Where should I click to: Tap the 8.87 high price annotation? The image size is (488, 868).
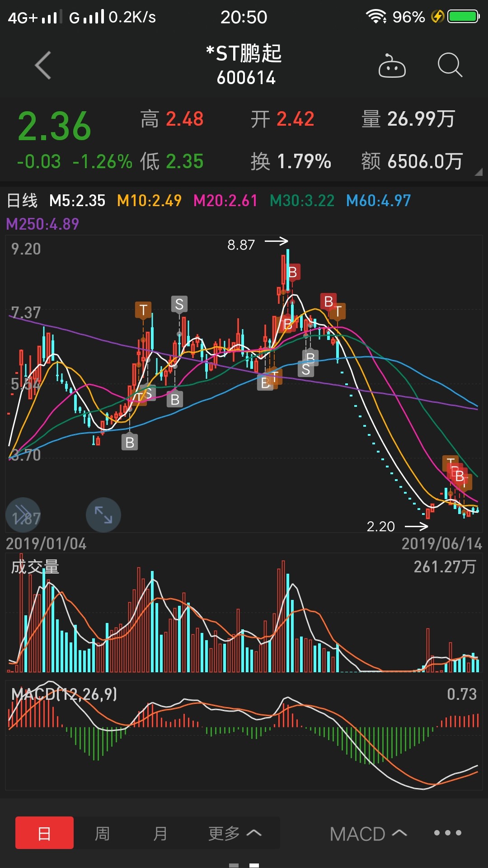(x=241, y=245)
